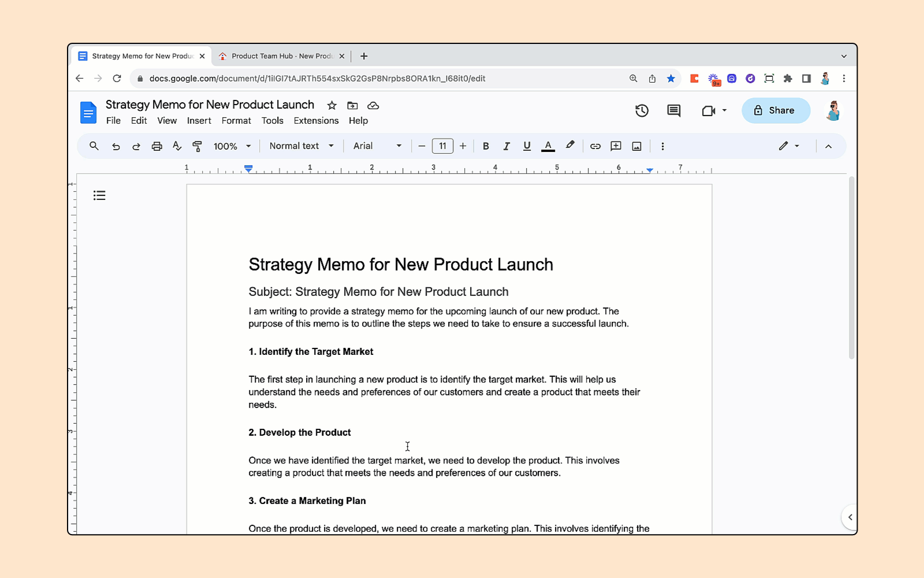Viewport: 924px width, 578px height.
Task: Show the document outline icon
Action: point(99,195)
